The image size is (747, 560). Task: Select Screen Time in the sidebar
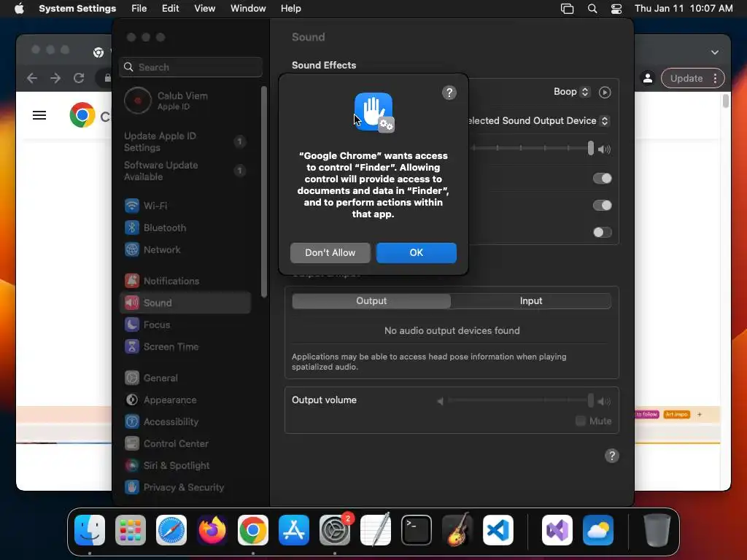pos(186,346)
